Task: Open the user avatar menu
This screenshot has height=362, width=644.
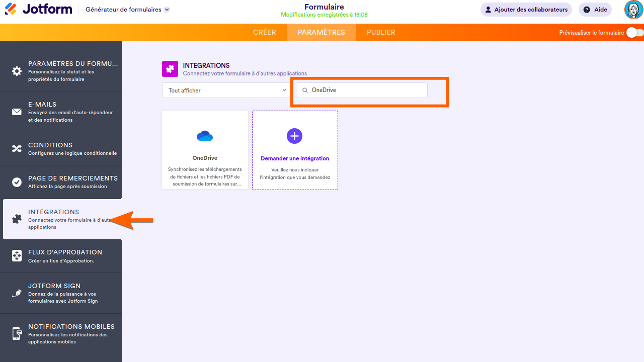Action: (633, 10)
